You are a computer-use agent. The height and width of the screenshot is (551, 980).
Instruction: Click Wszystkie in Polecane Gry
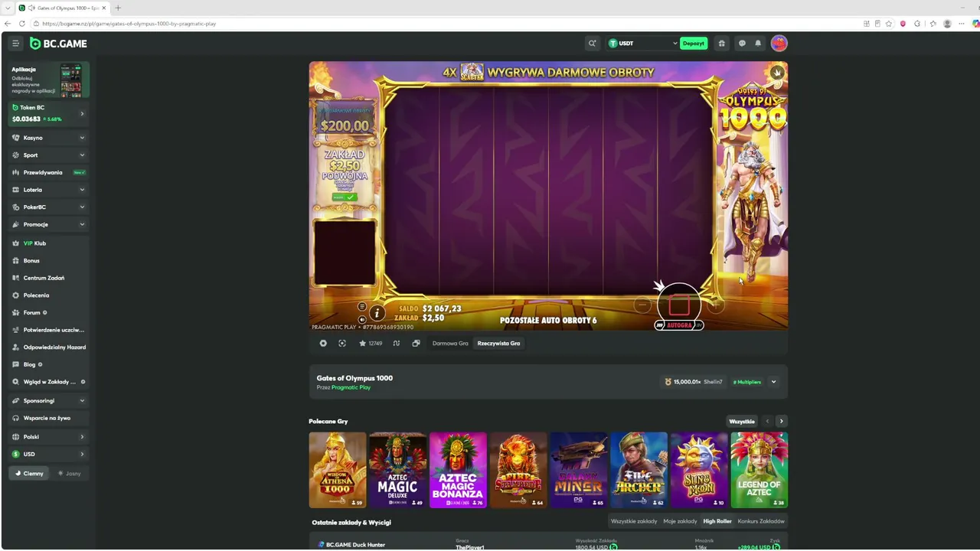[742, 422]
